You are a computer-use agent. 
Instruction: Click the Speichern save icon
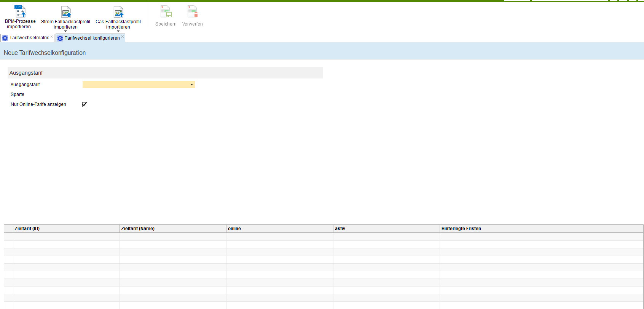[166, 11]
